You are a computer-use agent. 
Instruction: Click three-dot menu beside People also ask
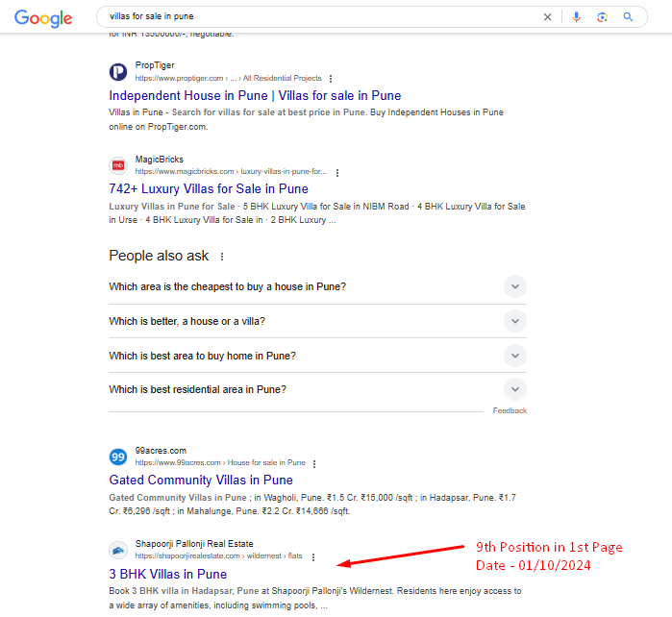[222, 257]
